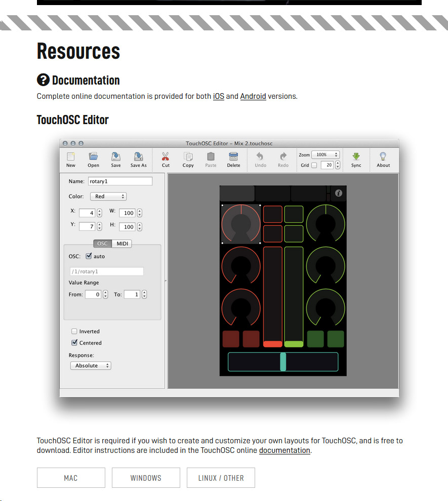
Task: Select the middle red rotary knob
Action: [x=241, y=265]
